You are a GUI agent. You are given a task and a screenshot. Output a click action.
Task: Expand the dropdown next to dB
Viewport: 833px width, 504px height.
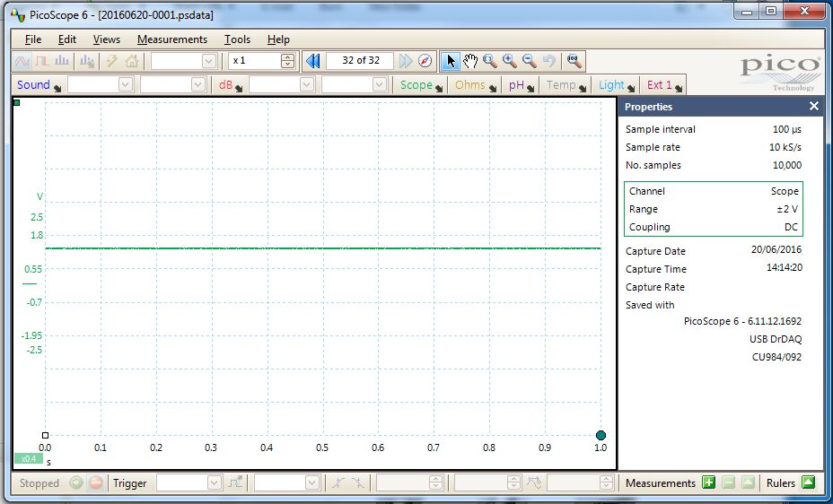point(305,85)
